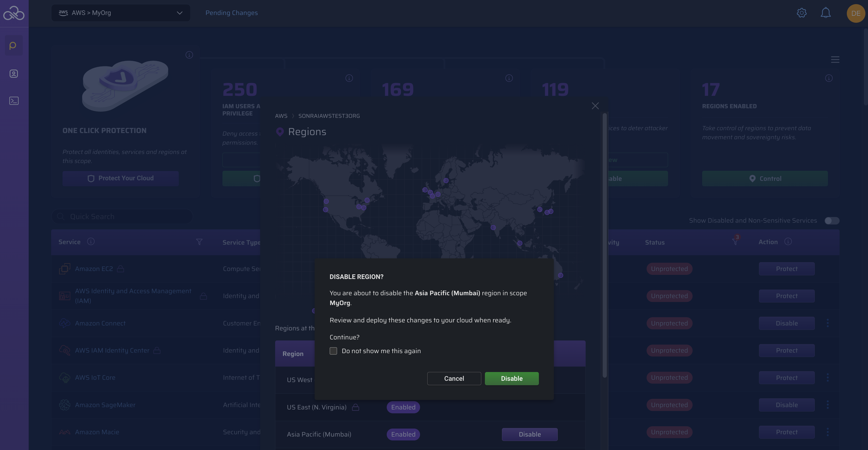The width and height of the screenshot is (868, 450).
Task: Open the identity profile sidebar icon
Action: click(13, 73)
